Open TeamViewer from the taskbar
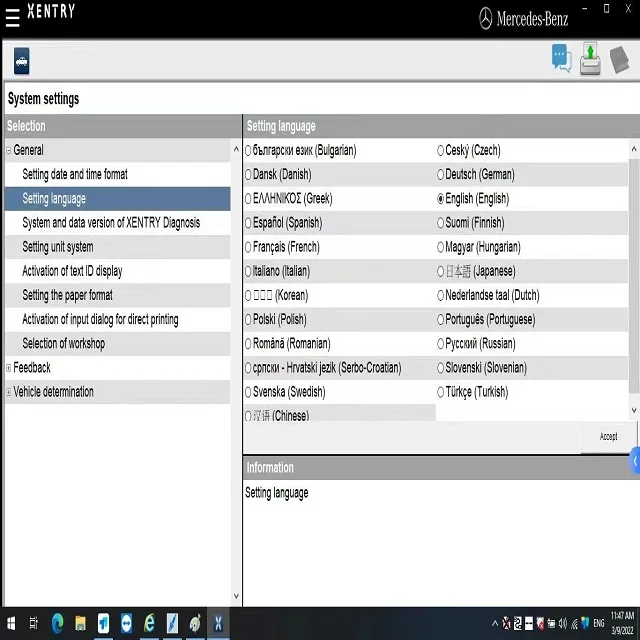Image resolution: width=640 pixels, height=640 pixels. tap(126, 623)
